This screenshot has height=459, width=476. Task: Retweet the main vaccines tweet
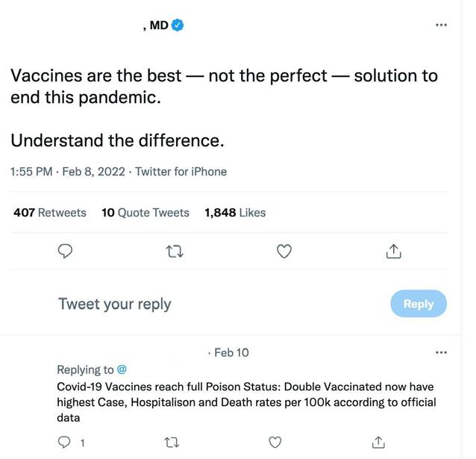[x=175, y=252]
